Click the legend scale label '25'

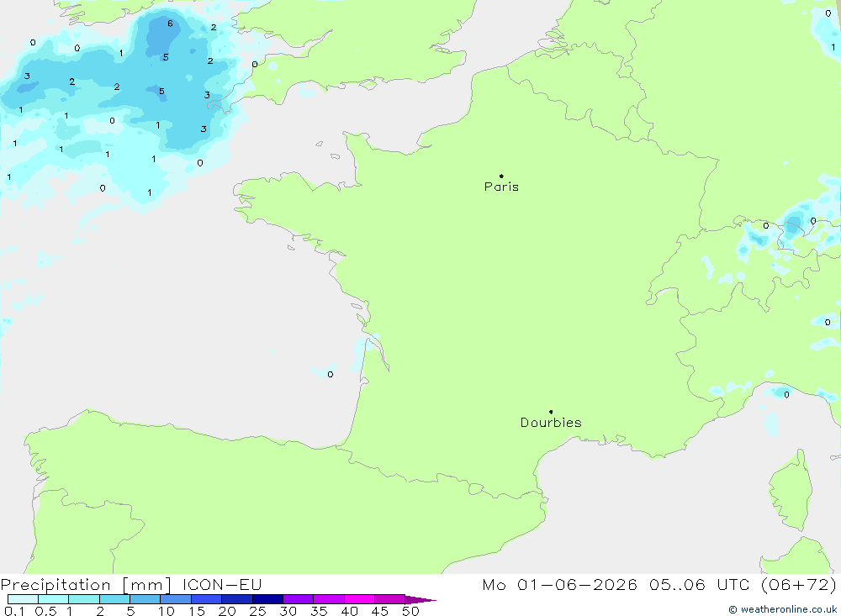click(257, 611)
